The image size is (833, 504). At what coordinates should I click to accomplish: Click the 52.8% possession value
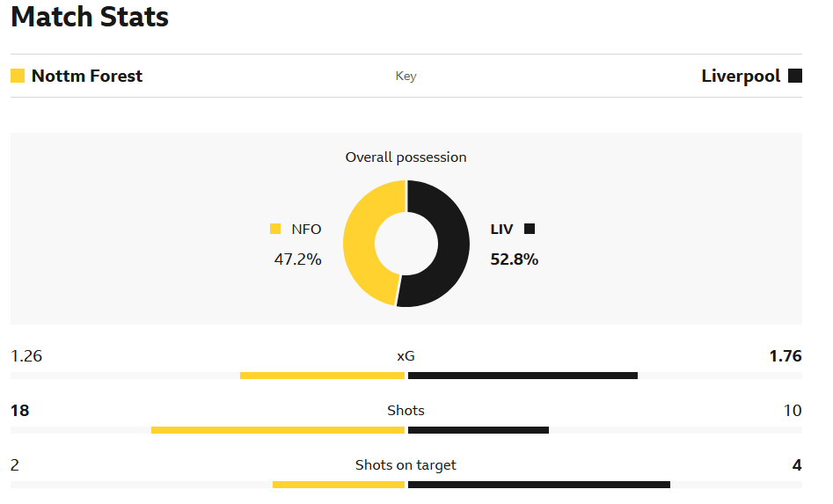click(514, 259)
